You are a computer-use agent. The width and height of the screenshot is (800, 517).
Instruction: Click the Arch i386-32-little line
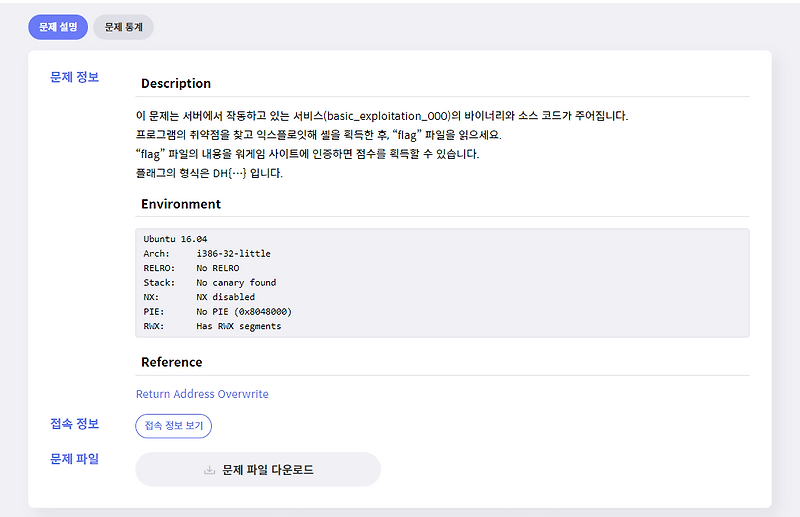tap(207, 254)
